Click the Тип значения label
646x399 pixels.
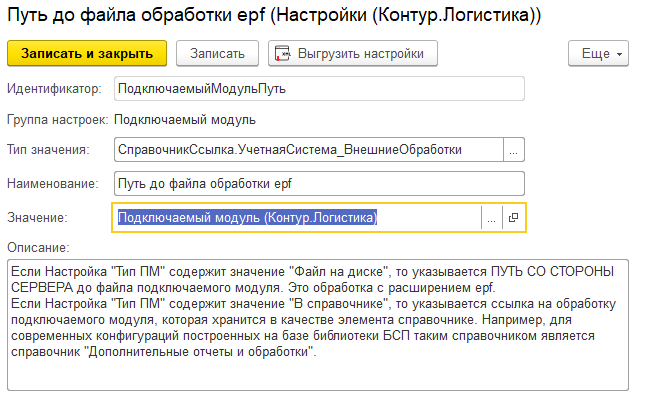pos(48,150)
